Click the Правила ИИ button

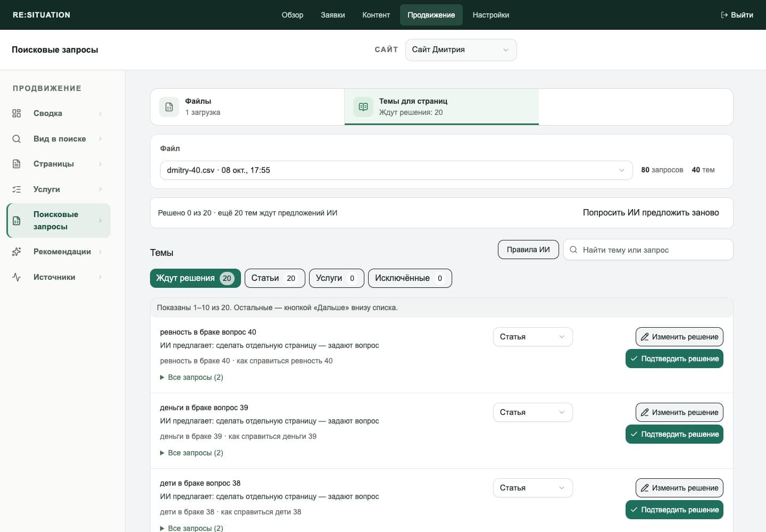point(528,250)
